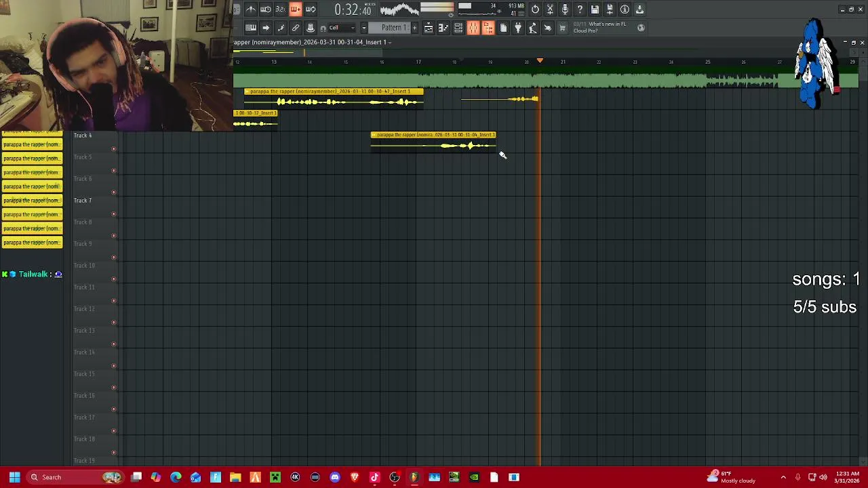This screenshot has width=868, height=488.
Task: Select the Track 18 header
Action: [95, 447]
